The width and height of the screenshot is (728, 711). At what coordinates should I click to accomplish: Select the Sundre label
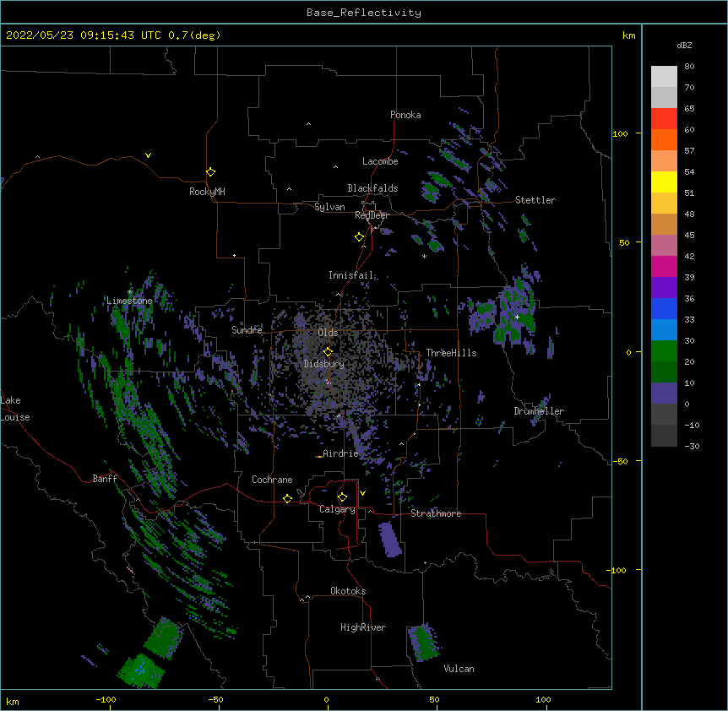[x=247, y=330]
